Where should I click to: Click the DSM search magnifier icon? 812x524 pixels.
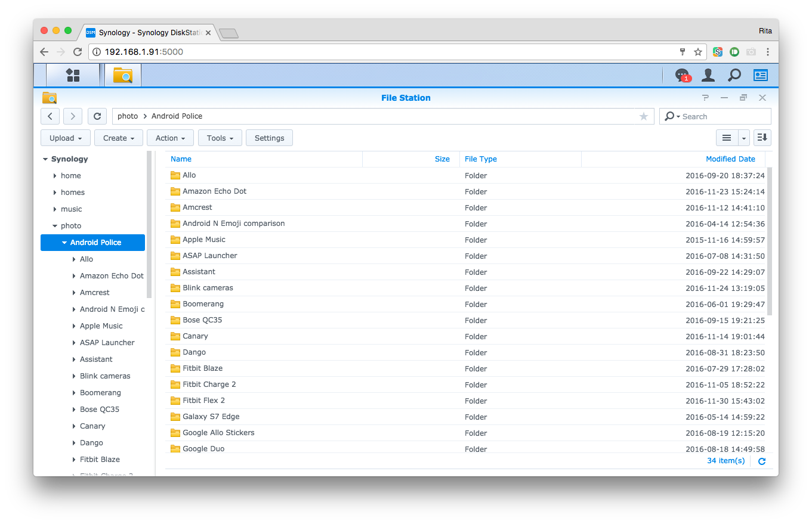pos(734,75)
